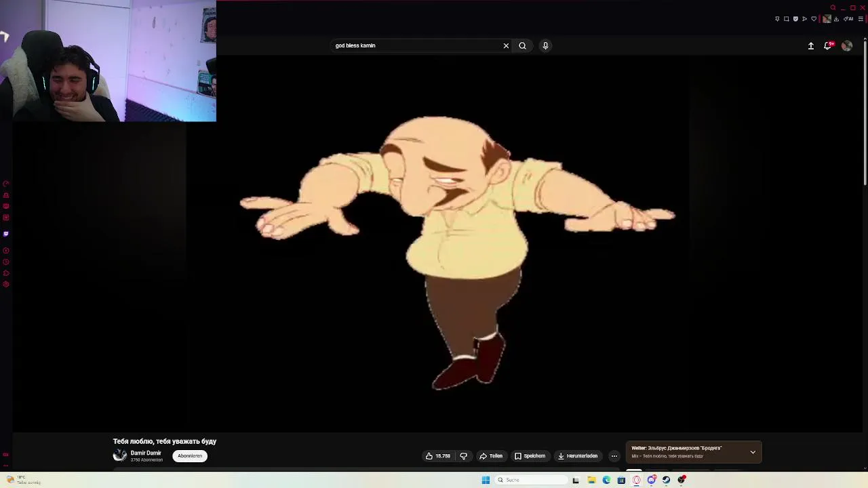Start voice search with the microphone icon
Viewport: 868px width, 488px height.
(x=545, y=45)
